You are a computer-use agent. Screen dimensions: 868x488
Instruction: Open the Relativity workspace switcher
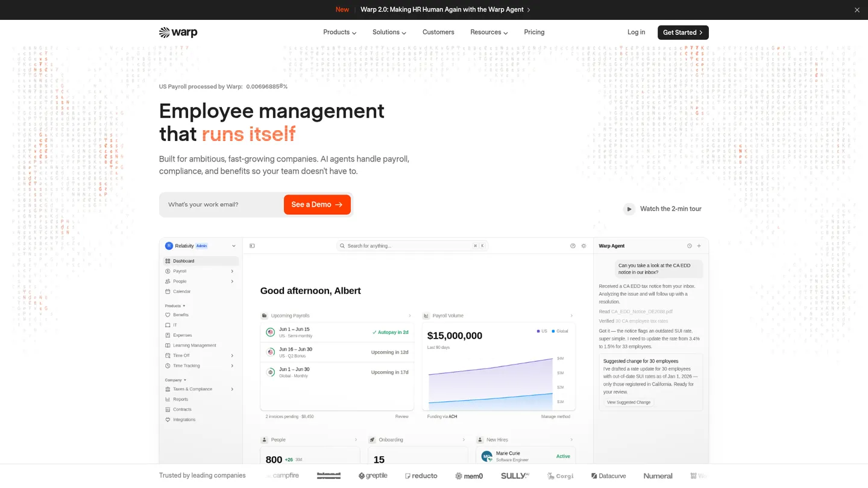[x=201, y=246]
